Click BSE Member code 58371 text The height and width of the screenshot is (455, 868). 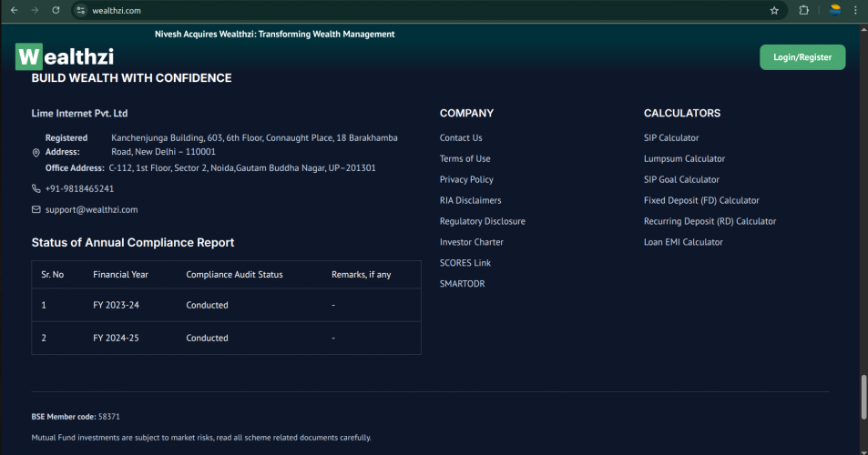[76, 417]
